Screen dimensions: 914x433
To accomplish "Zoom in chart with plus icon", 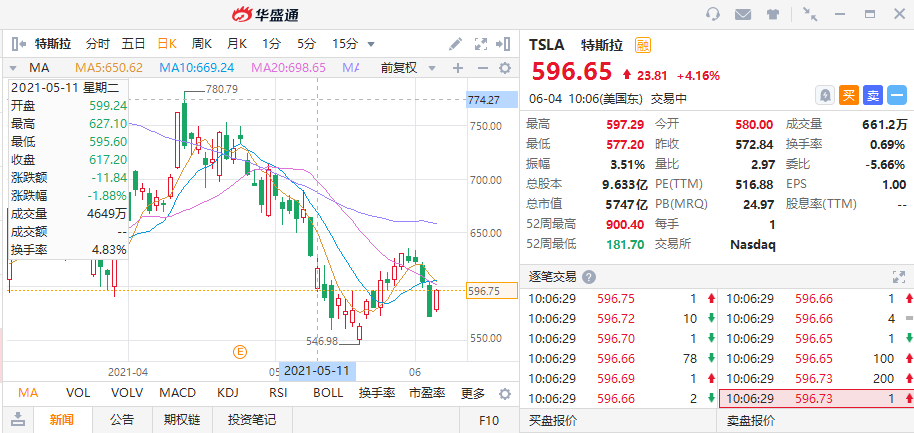I will (x=458, y=68).
